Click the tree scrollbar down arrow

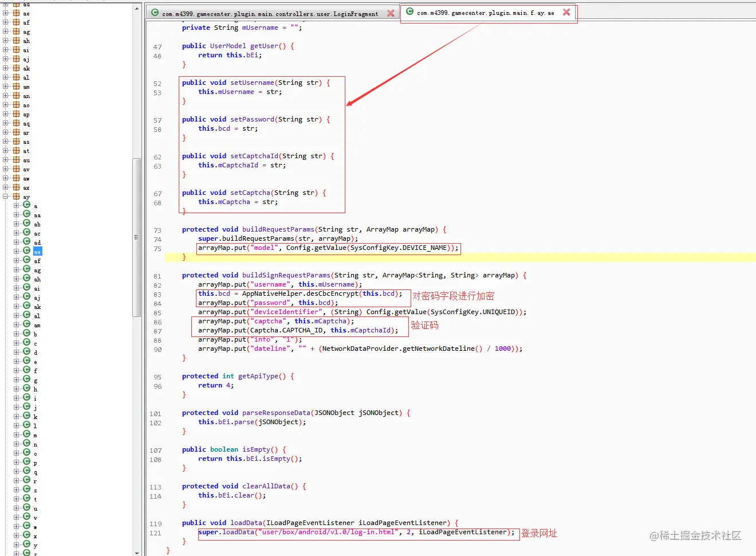[x=137, y=552]
